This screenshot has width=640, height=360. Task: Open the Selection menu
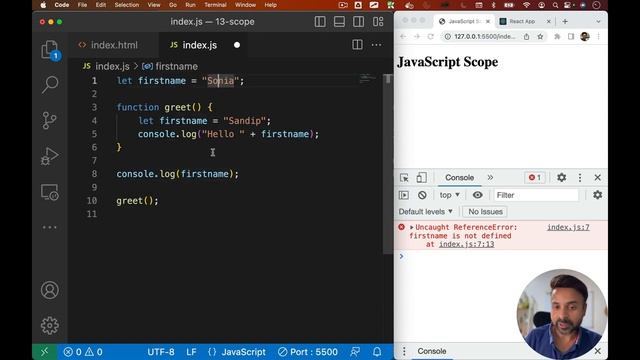click(127, 5)
